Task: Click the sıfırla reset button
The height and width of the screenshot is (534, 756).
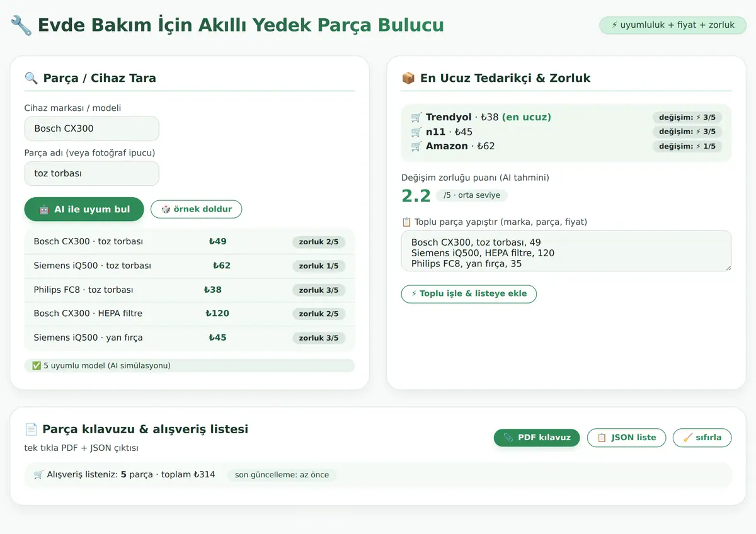Action: tap(702, 438)
